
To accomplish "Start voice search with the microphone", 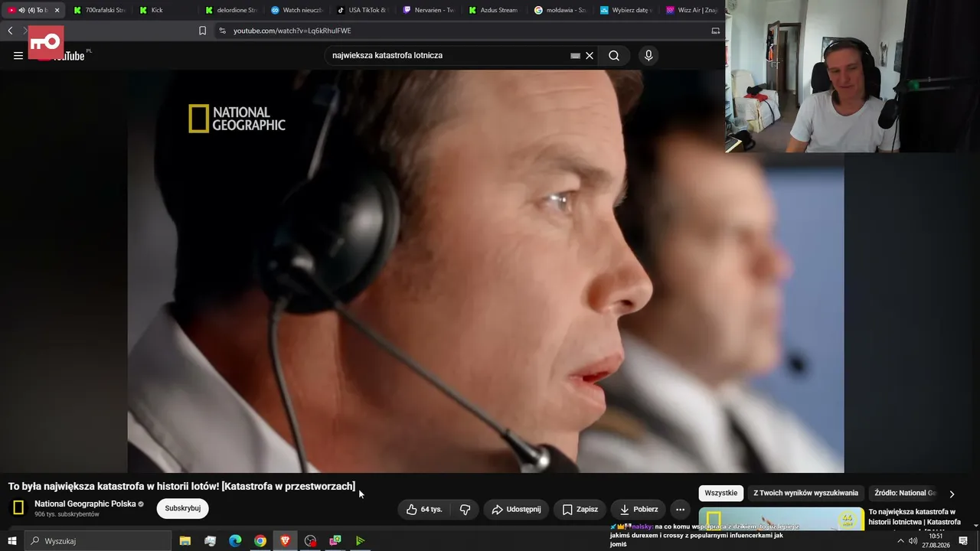I will coord(648,56).
